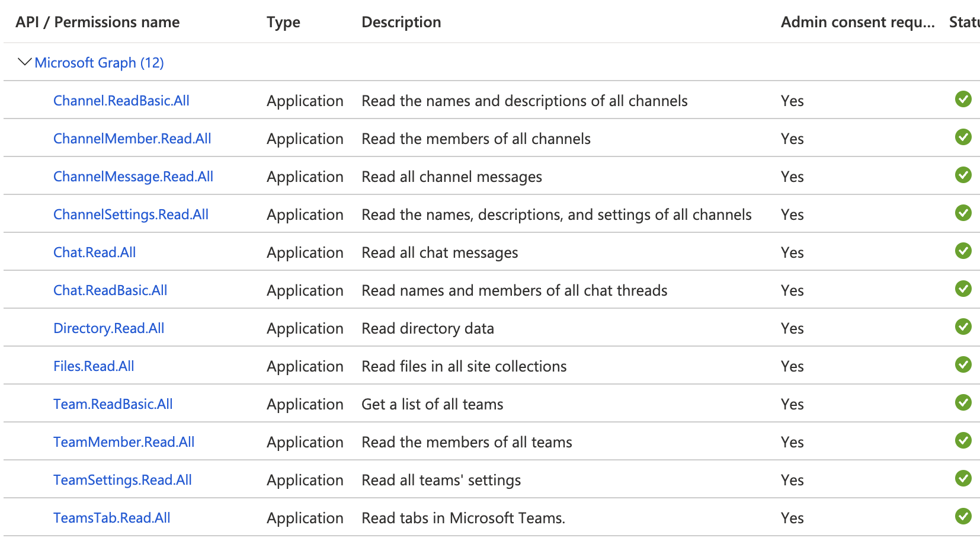Open ChannelSettings.Read.All permission link
The width and height of the screenshot is (980, 544).
pos(131,215)
